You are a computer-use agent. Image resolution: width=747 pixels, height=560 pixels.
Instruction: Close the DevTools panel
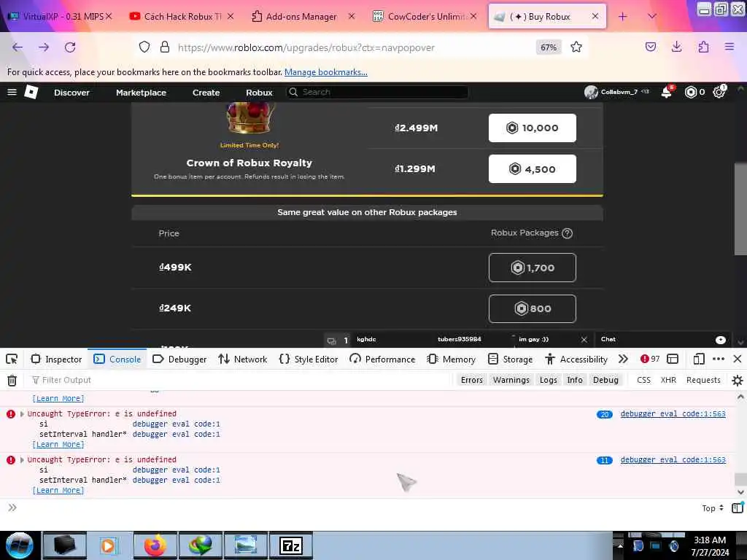pos(737,359)
